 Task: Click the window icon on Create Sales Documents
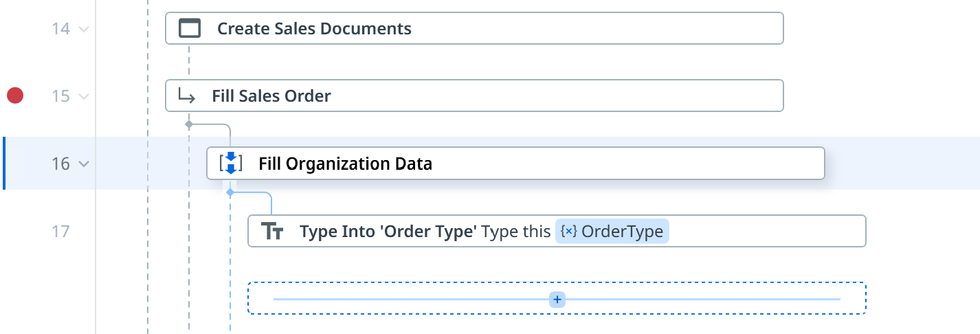click(x=190, y=28)
